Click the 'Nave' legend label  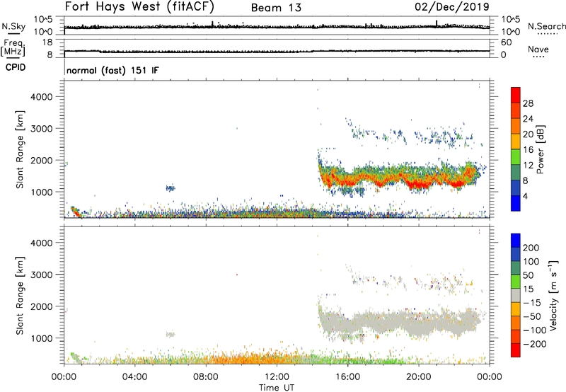coord(538,49)
